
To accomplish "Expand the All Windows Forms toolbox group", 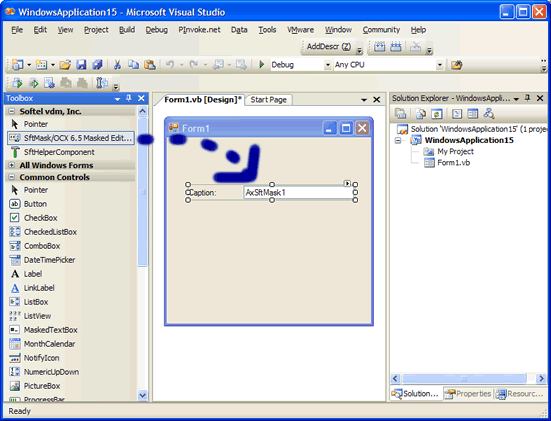I will [12, 165].
